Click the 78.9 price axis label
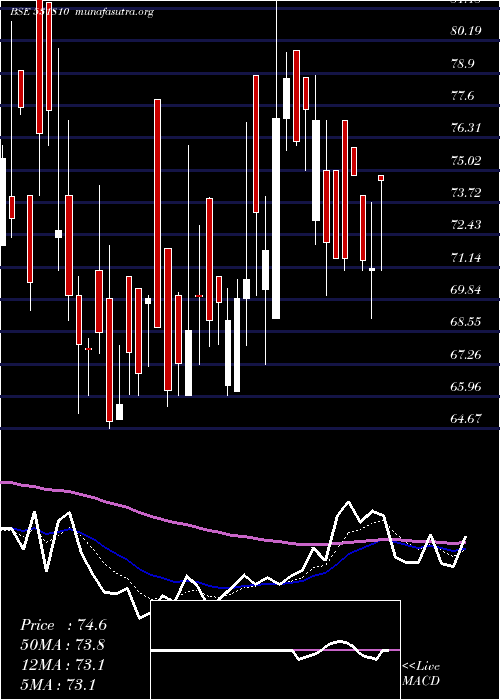The height and width of the screenshot is (700, 500). click(x=463, y=63)
